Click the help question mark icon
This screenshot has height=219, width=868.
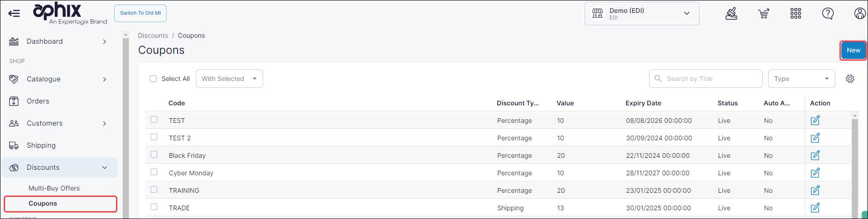tap(828, 14)
